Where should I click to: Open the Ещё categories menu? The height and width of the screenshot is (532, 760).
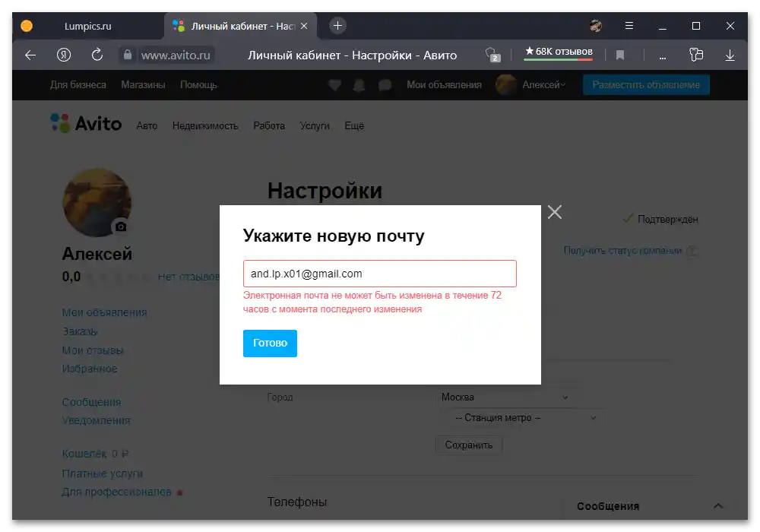tap(354, 126)
